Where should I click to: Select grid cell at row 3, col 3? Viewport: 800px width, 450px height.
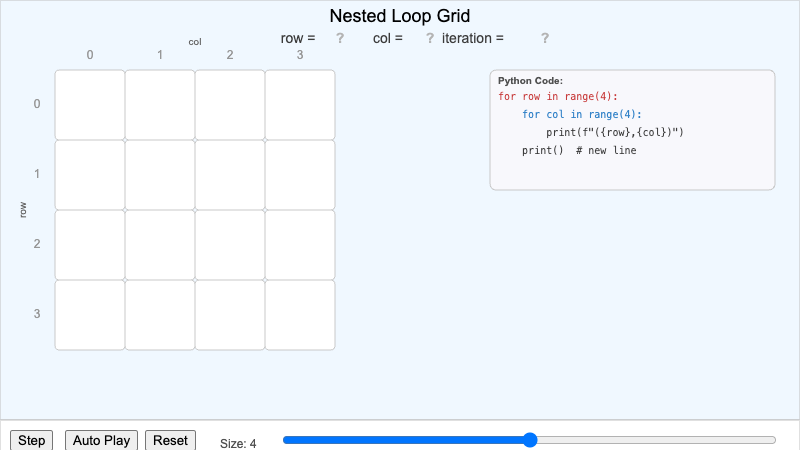[300, 315]
